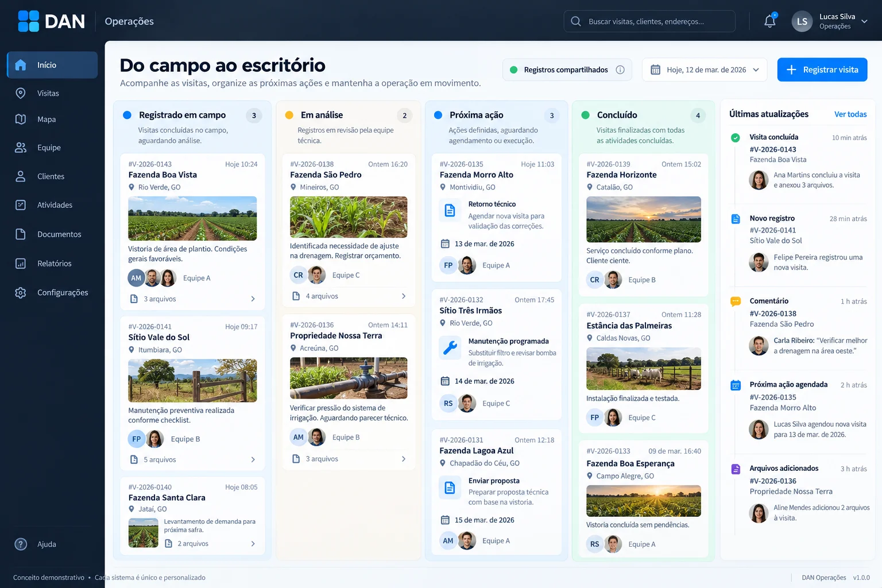Image resolution: width=882 pixels, height=588 pixels.
Task: Click the Arquivos adicionados file icon
Action: pos(735,469)
